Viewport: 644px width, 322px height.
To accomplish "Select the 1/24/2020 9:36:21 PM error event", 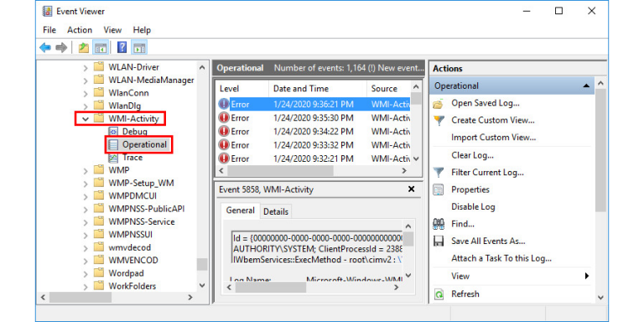I will pos(314,104).
